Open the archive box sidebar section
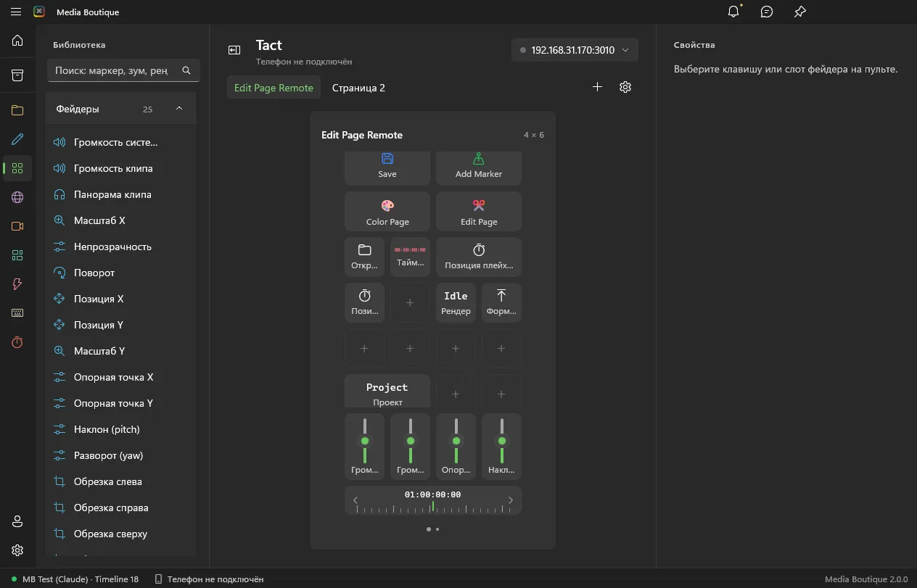The height and width of the screenshot is (588, 917). 17,75
